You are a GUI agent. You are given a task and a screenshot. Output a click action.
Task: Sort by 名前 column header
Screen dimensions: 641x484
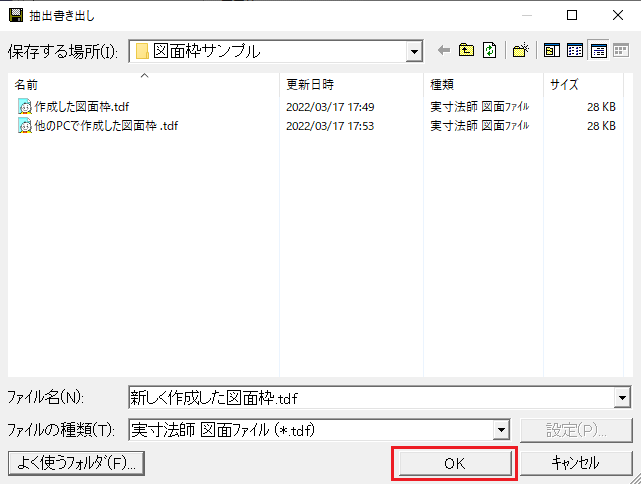click(x=144, y=84)
